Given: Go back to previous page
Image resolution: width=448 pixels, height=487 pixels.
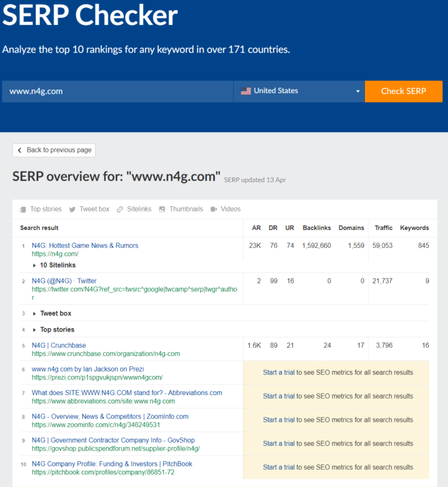Looking at the screenshot, I should coord(54,151).
